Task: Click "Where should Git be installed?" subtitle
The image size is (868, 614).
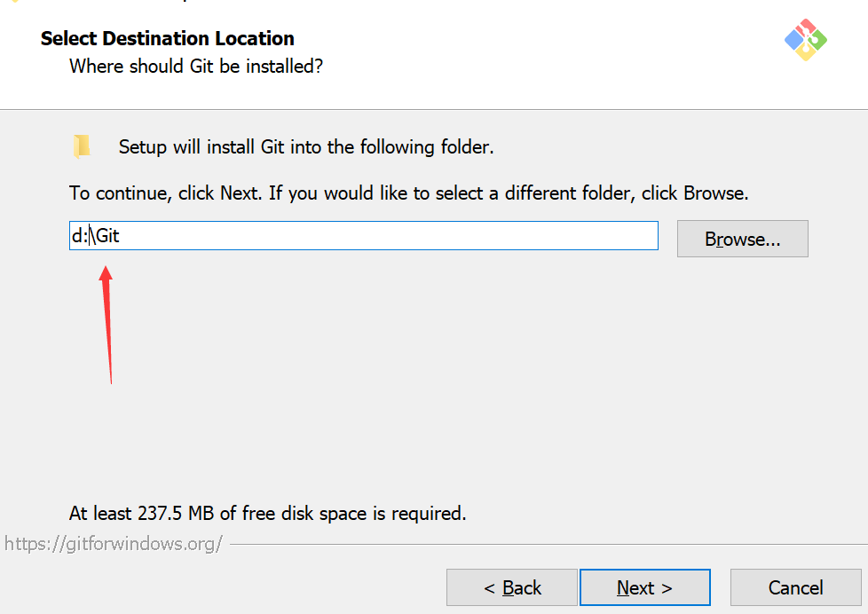Action: click(196, 66)
